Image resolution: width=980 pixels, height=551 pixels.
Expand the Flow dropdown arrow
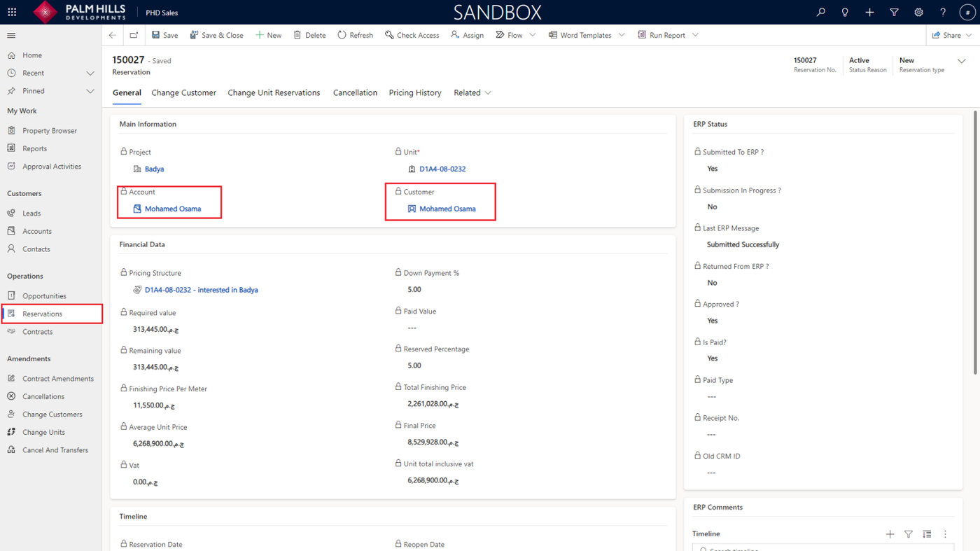(533, 35)
